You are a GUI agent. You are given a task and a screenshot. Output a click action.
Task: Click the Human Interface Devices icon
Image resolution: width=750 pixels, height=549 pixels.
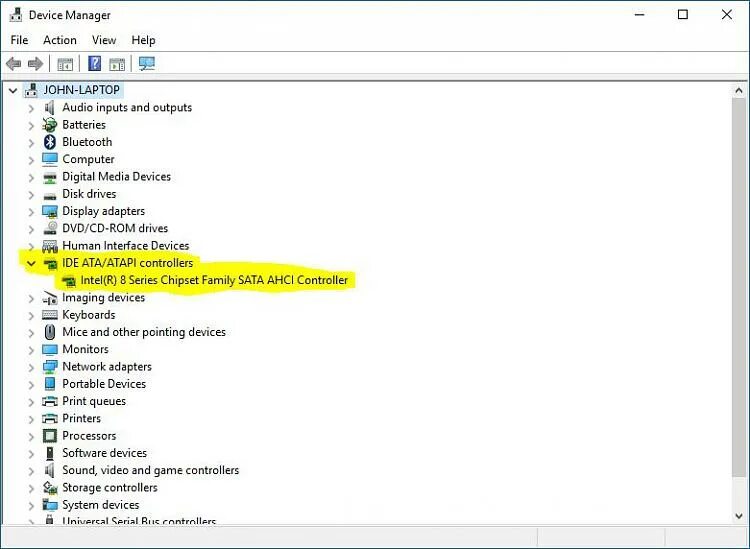[50, 246]
